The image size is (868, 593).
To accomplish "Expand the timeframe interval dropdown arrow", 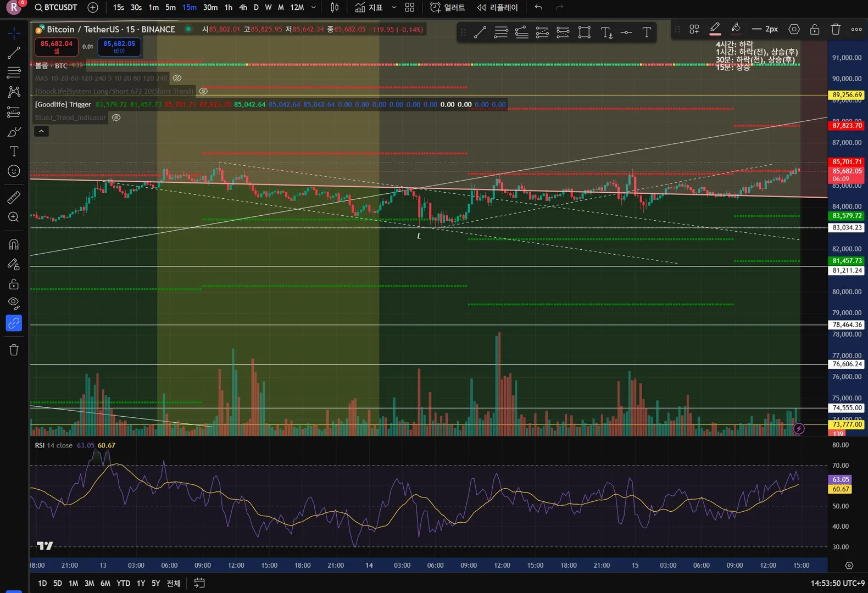I will point(314,8).
